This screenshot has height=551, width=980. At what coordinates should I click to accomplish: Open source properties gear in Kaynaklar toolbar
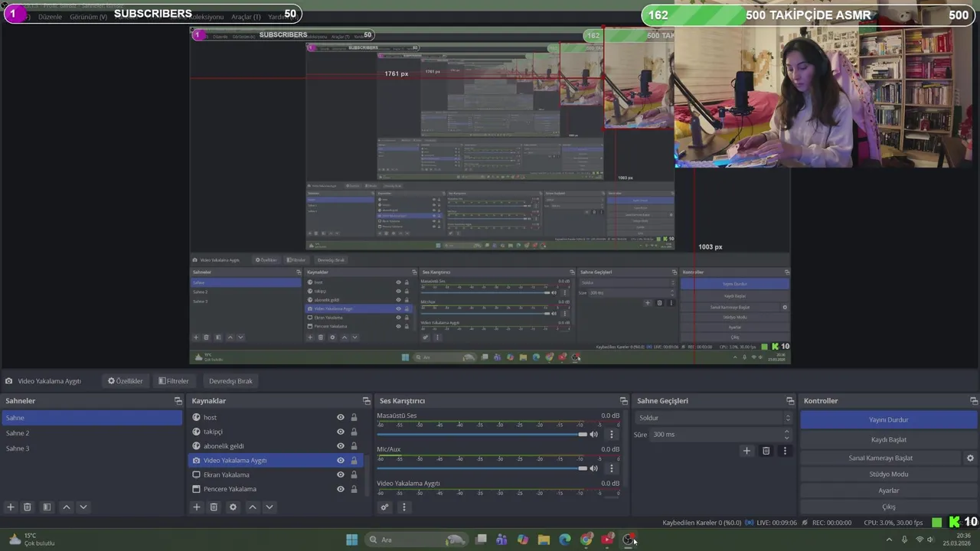click(x=234, y=507)
